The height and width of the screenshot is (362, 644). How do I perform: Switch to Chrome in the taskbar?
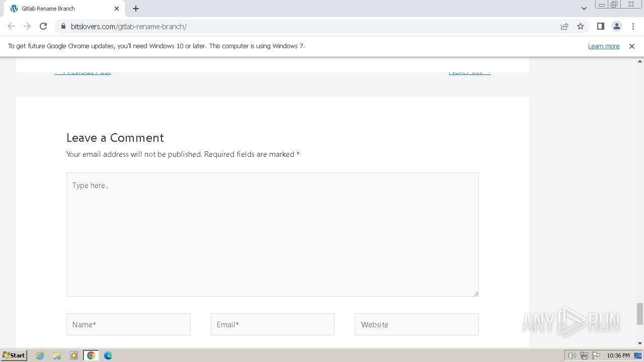91,355
